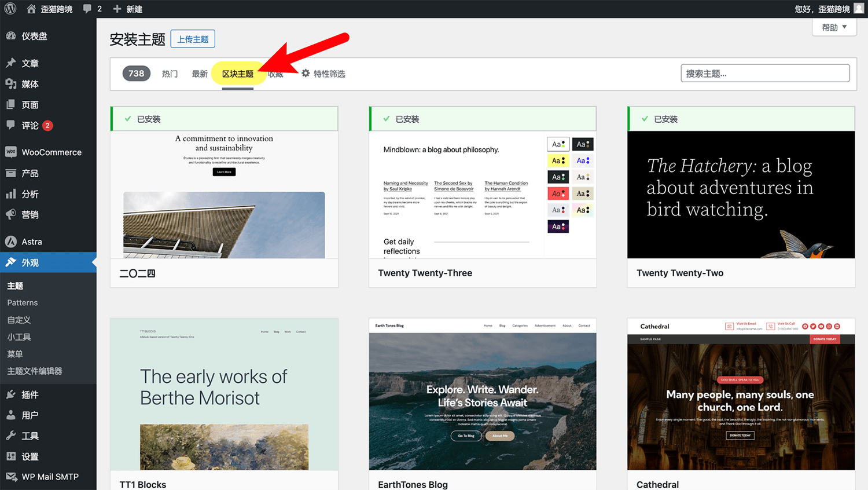Open the Cathedral theme screenshot
Screen dimensions: 868x490
coord(741,394)
